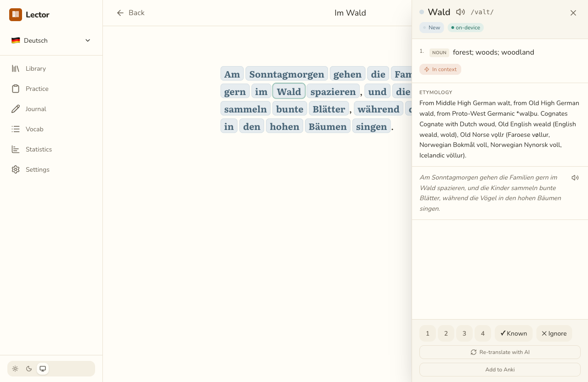Click the Etymology heading
The width and height of the screenshot is (588, 382).
tap(436, 92)
